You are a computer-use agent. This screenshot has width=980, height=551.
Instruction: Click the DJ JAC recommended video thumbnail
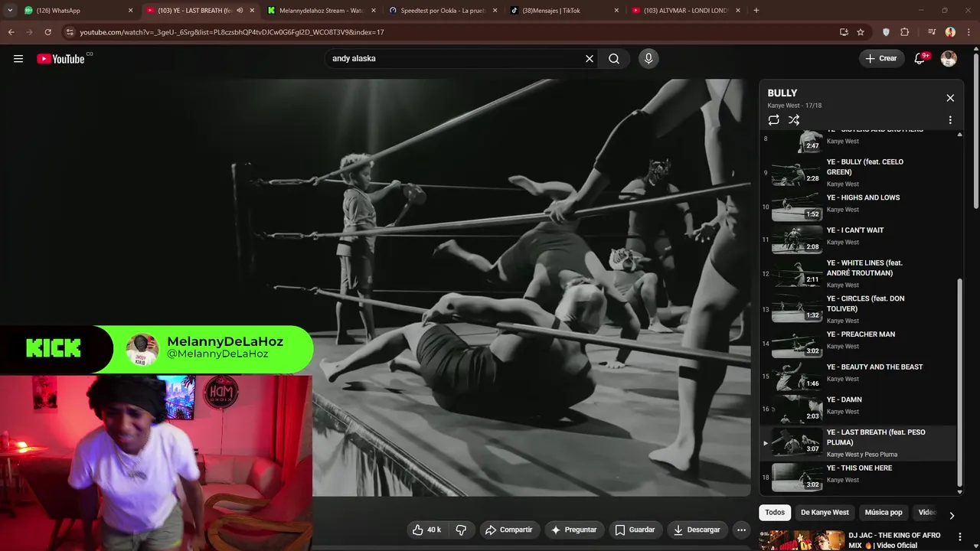pos(800,540)
